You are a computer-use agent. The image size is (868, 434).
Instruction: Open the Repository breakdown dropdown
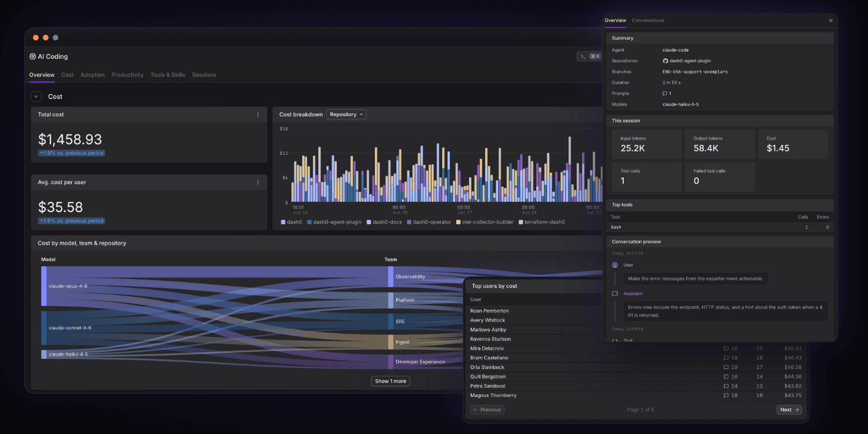click(x=346, y=114)
